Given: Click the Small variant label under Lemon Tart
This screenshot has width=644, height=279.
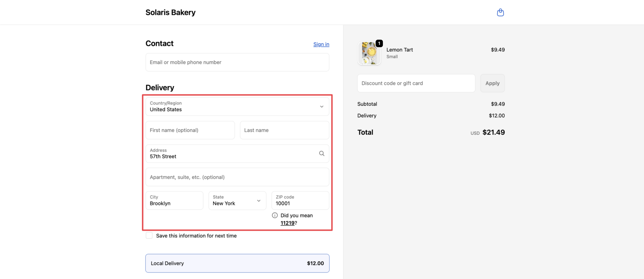Looking at the screenshot, I should pyautogui.click(x=392, y=57).
